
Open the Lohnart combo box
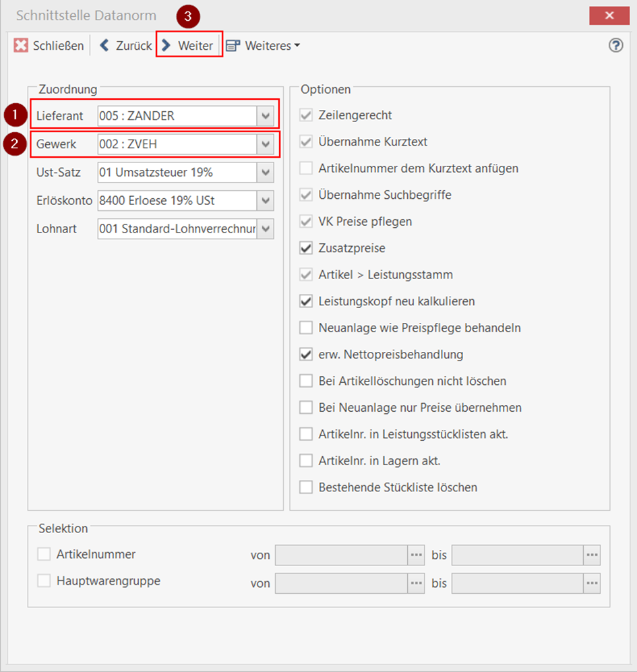click(x=265, y=228)
